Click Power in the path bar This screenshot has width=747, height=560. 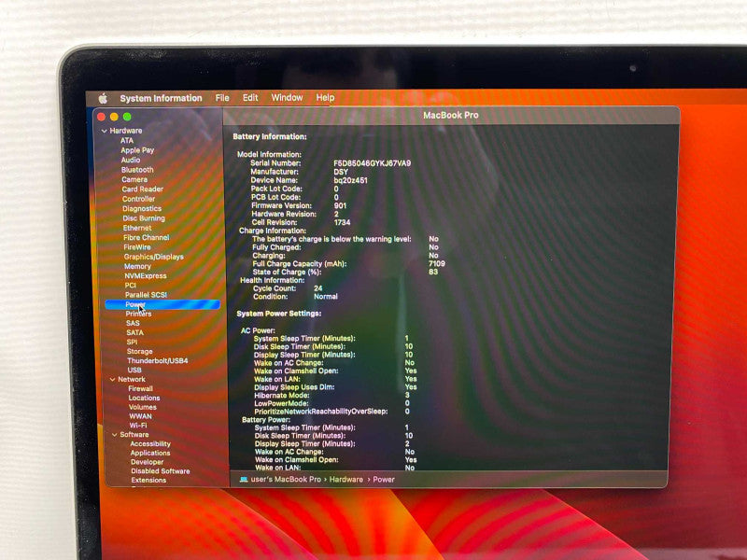coord(384,480)
